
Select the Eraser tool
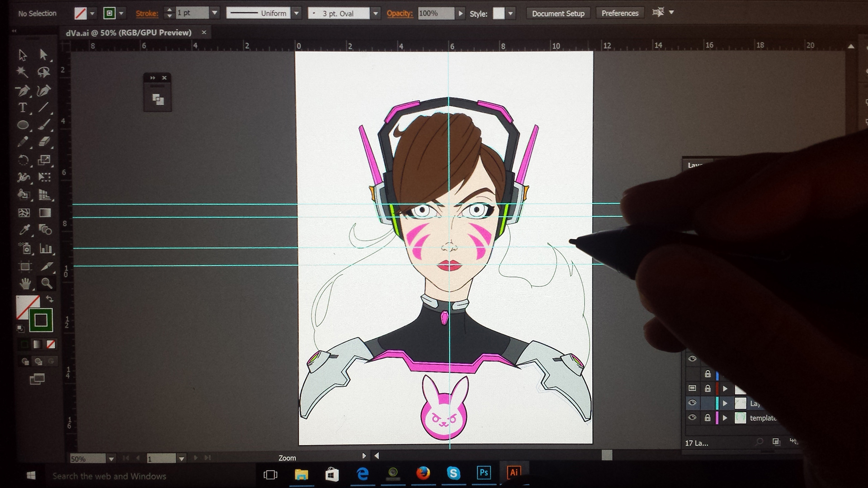(x=44, y=142)
